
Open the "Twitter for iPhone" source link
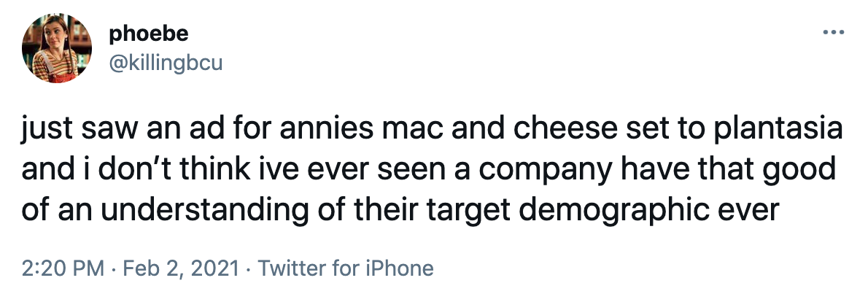pyautogui.click(x=346, y=268)
